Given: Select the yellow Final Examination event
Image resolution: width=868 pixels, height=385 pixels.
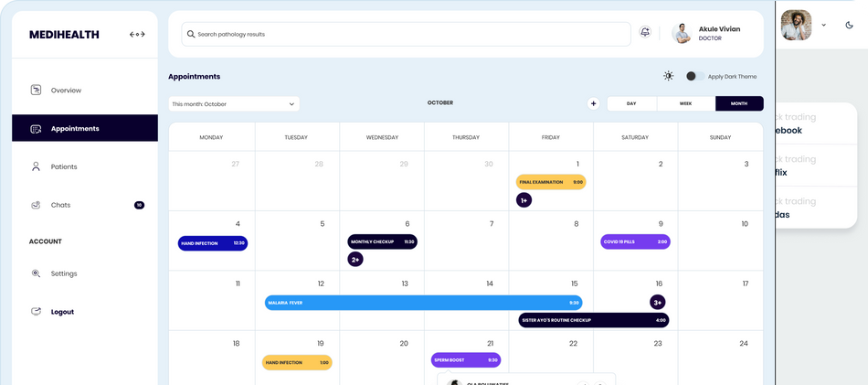Looking at the screenshot, I should pyautogui.click(x=550, y=182).
